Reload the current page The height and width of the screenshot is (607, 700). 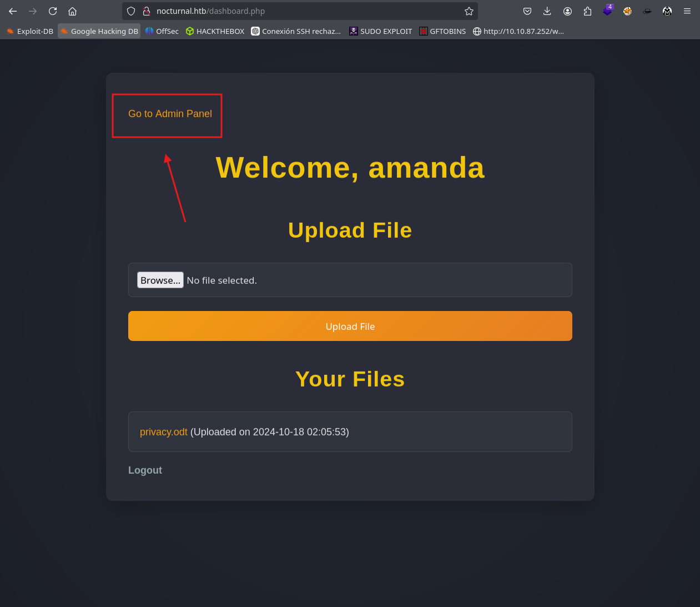[53, 11]
